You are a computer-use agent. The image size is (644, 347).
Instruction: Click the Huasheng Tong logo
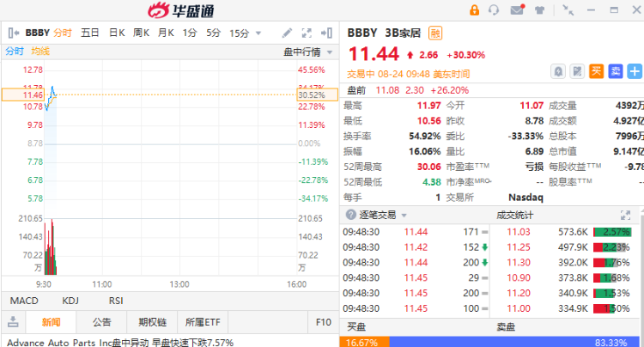click(x=181, y=10)
